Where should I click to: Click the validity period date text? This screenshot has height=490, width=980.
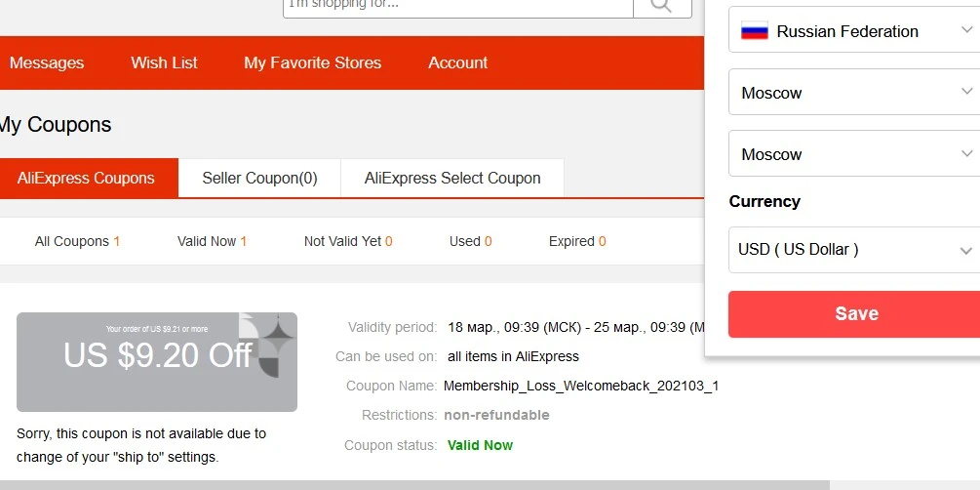tap(576, 327)
